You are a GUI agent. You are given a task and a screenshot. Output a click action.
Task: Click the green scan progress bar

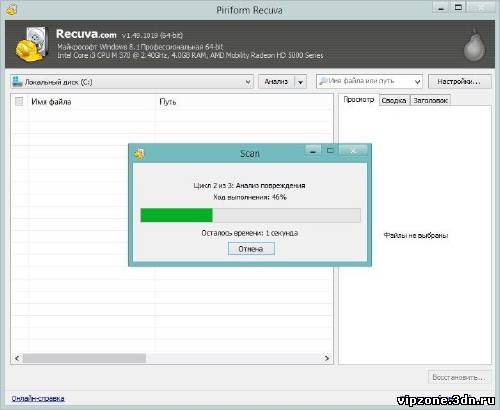point(250,215)
